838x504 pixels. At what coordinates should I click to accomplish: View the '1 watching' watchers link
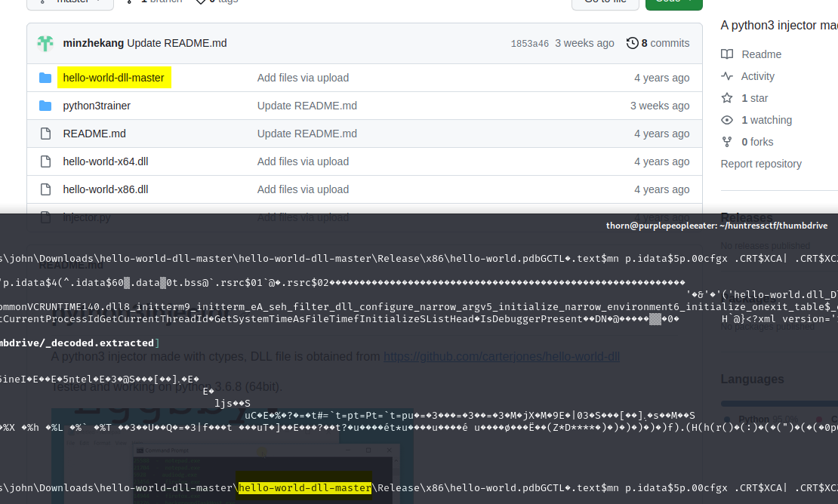coord(766,120)
